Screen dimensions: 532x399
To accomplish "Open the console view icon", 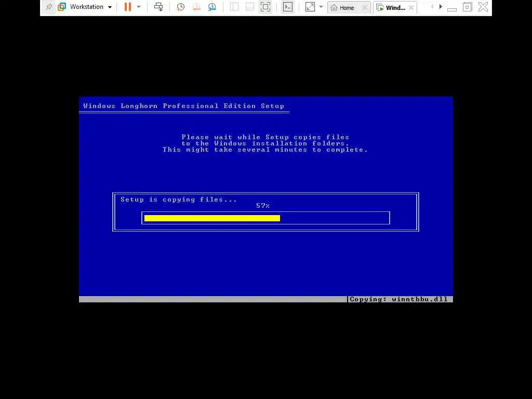I will coord(288,7).
